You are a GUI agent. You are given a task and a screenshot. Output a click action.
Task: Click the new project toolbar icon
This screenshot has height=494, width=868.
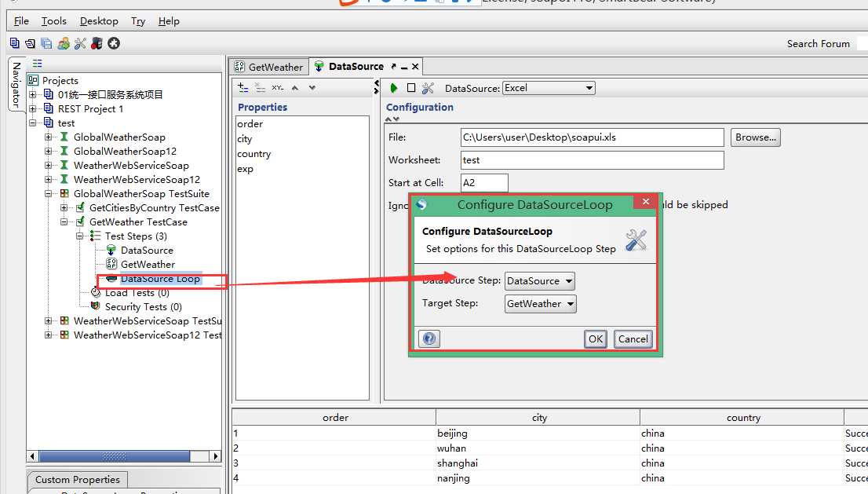coord(14,43)
